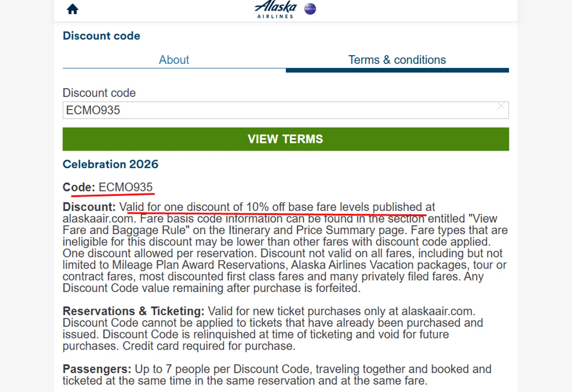572x392 pixels.
Task: Switch to the About tab
Action: tap(174, 60)
